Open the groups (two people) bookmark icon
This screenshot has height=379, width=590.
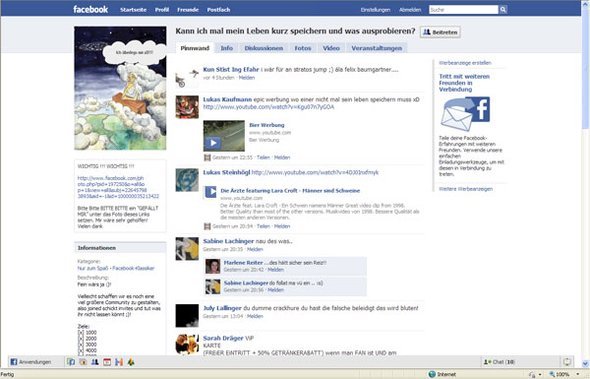[x=94, y=362]
